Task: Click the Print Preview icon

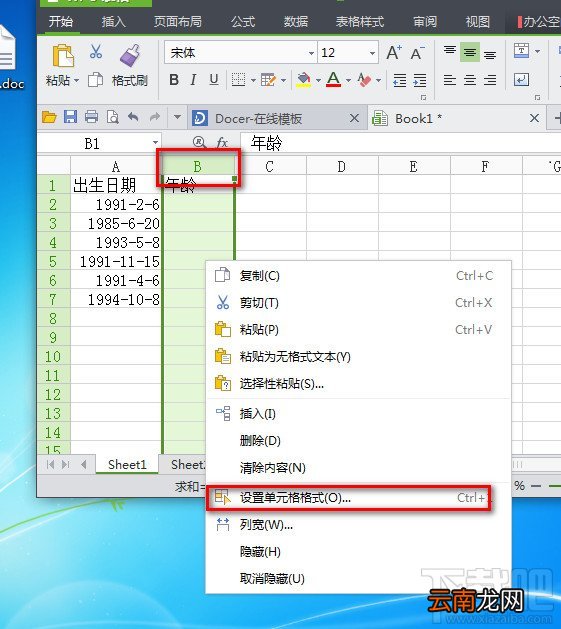Action: pos(113,117)
